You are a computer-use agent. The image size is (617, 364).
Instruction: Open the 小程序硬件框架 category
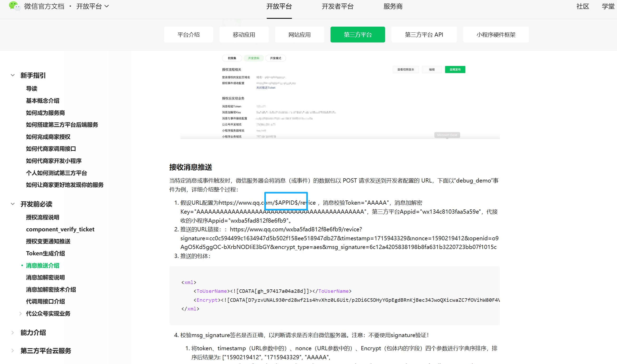tap(496, 35)
